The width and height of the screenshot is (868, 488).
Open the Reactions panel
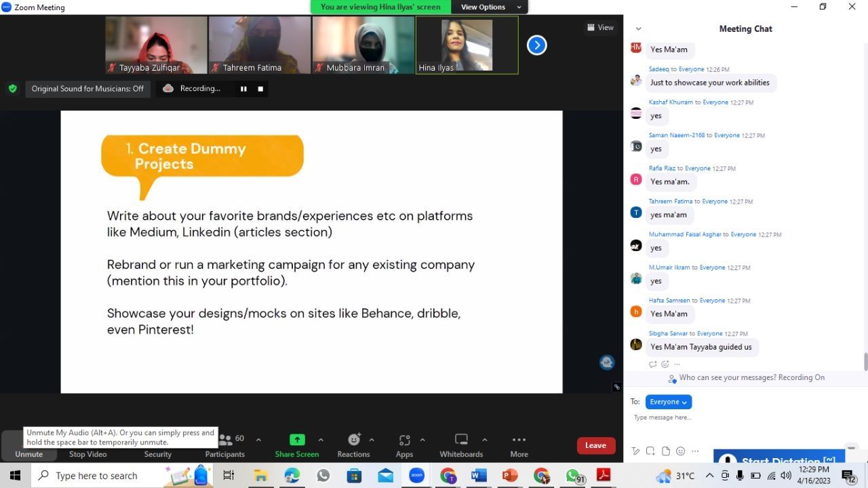tap(353, 440)
